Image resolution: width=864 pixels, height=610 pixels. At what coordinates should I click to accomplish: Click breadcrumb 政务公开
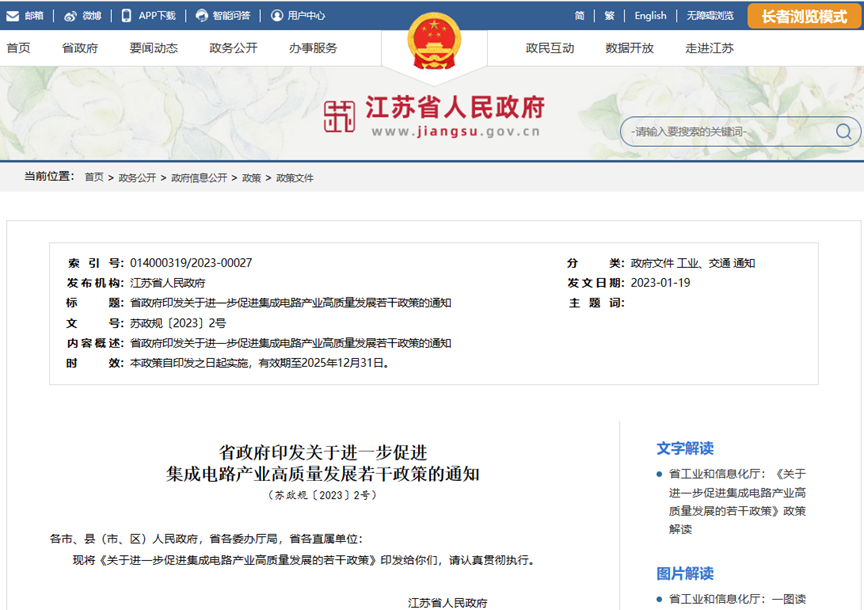point(137,177)
